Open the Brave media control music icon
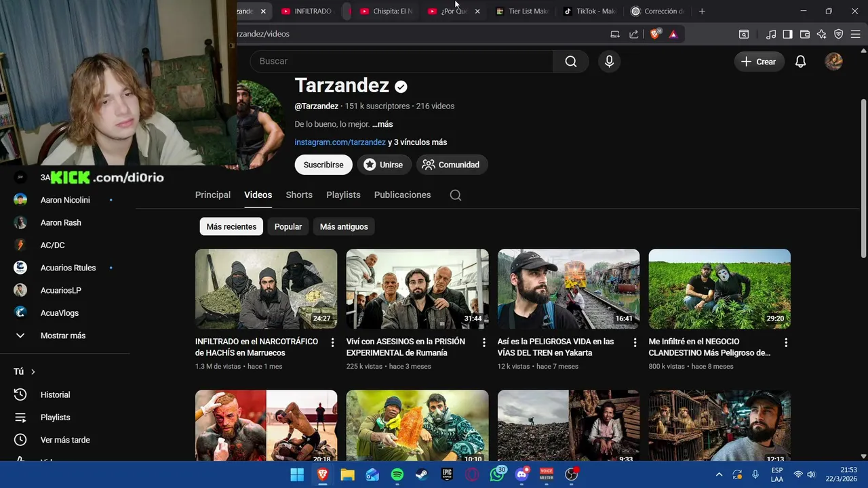The width and height of the screenshot is (868, 488). coord(771,34)
